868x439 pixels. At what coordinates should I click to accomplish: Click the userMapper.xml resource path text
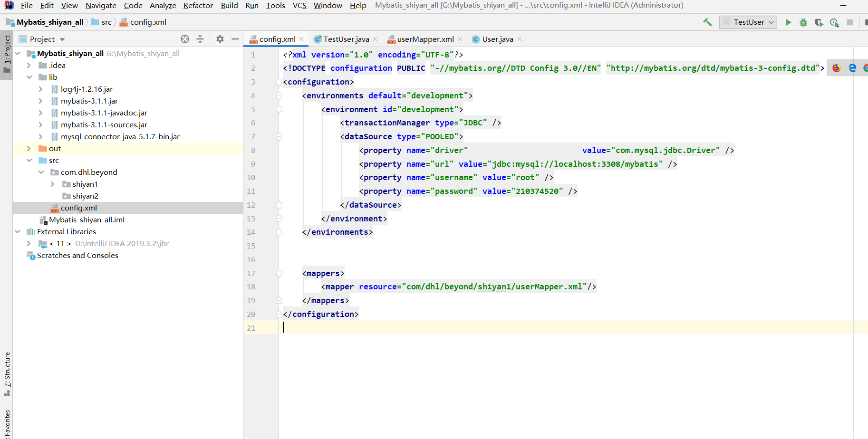[x=494, y=286]
